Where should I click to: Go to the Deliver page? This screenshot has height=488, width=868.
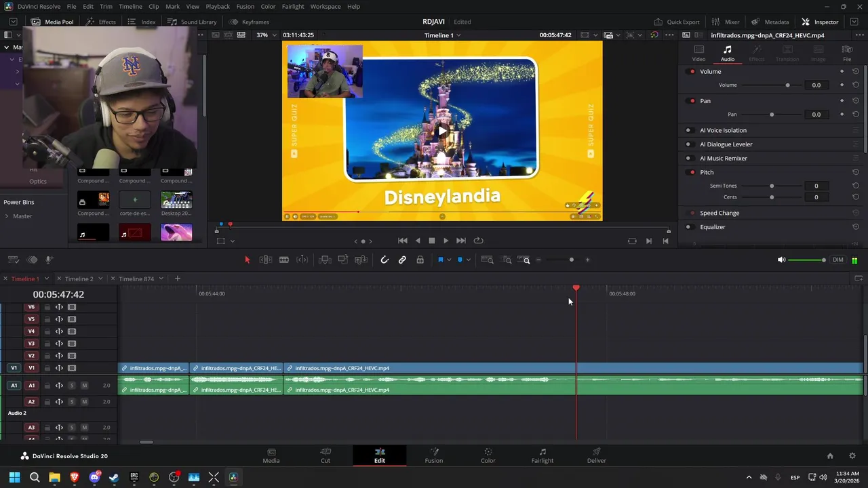tap(597, 455)
